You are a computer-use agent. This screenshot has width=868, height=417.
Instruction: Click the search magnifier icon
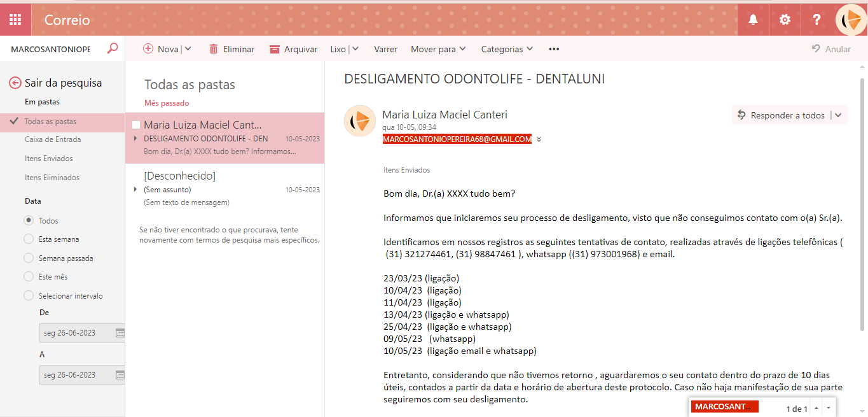[x=113, y=48]
